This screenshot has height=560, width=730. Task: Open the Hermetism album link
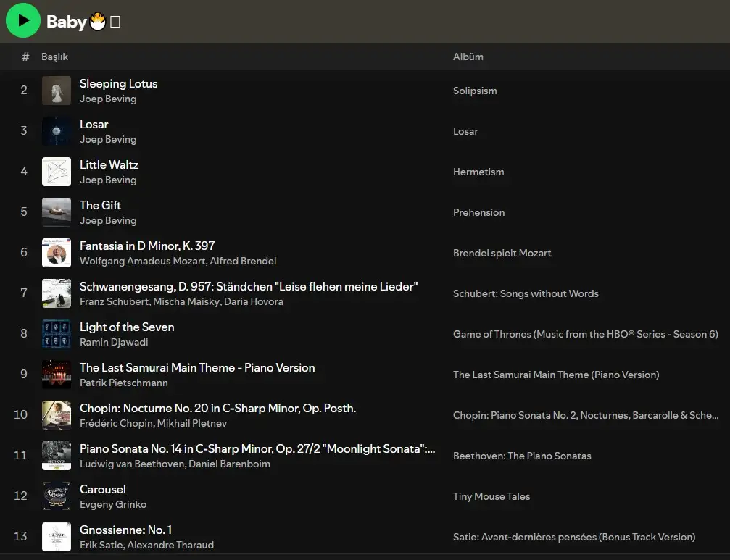click(478, 172)
